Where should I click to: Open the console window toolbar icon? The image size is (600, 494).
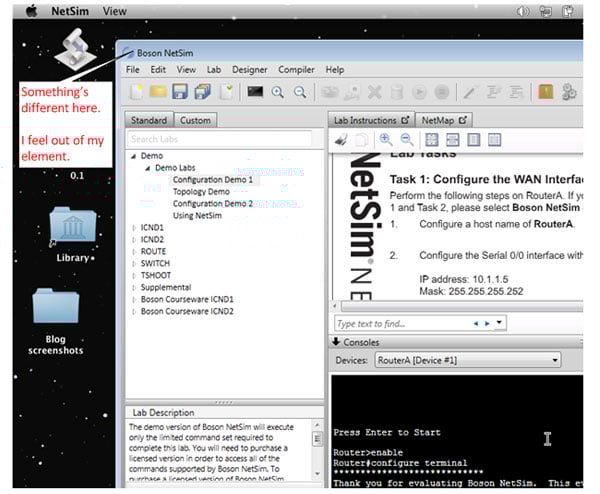pos(255,92)
